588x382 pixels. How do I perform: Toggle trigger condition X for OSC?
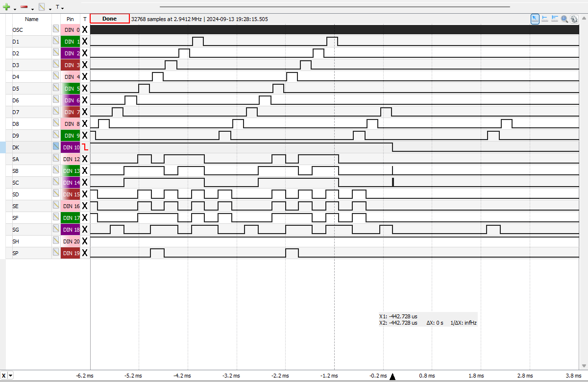[85, 29]
